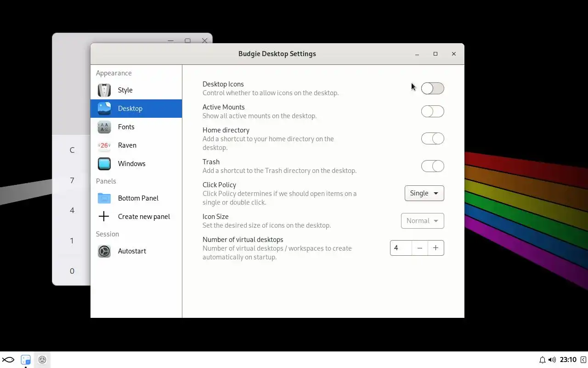Open the Budgie menu from the taskbar
Screen dimensions: 588x368
point(8,360)
